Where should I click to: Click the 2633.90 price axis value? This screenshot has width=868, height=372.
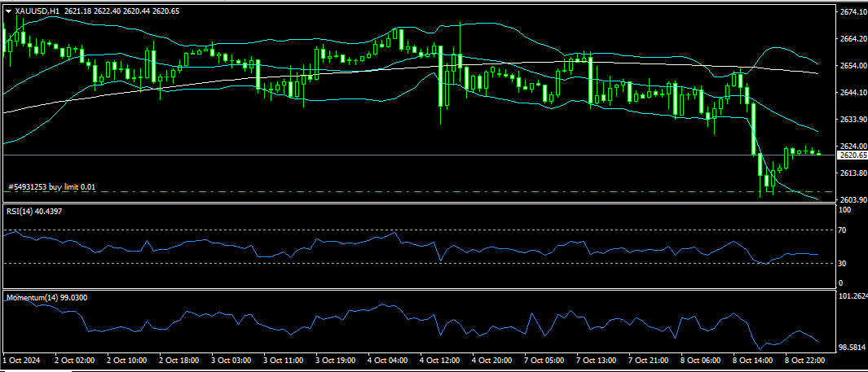[852, 120]
